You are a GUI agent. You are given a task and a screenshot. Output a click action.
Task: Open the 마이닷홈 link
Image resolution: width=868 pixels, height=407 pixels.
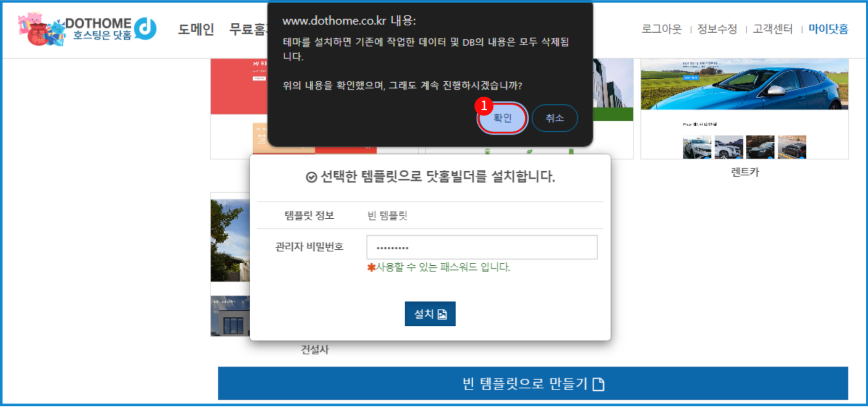[x=828, y=29]
